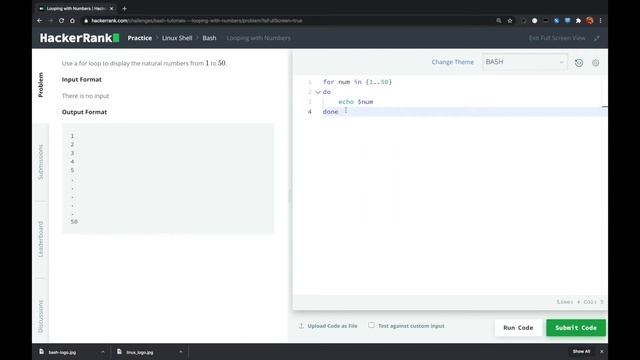Viewport: 640px width, 360px height.
Task: Open a new browser tab
Action: point(124,8)
